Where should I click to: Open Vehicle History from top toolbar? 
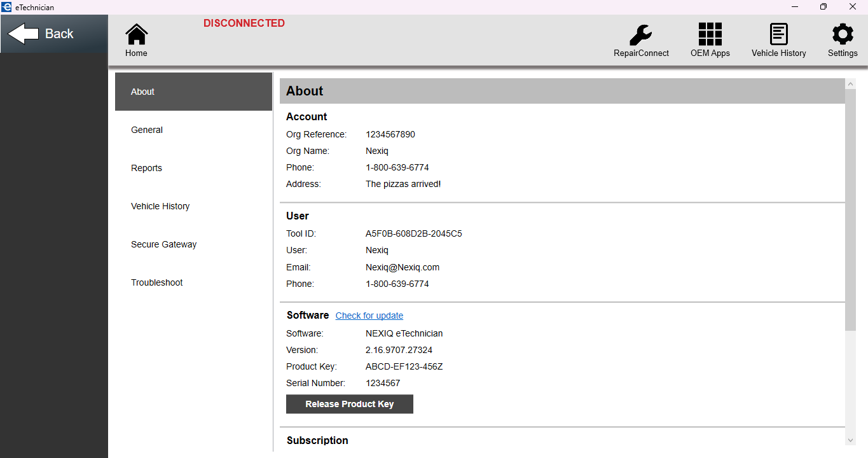pyautogui.click(x=778, y=41)
